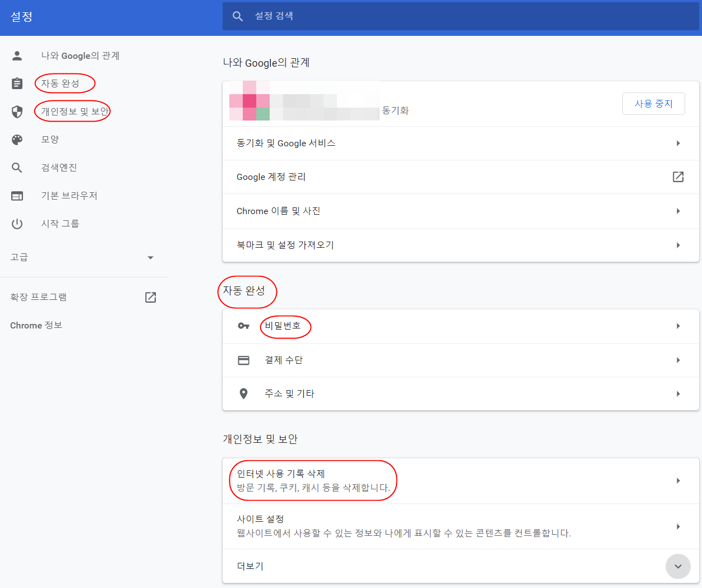Viewport: 702px width, 588px height.
Task: Open the 확장 프로그램 link
Action: click(x=38, y=297)
